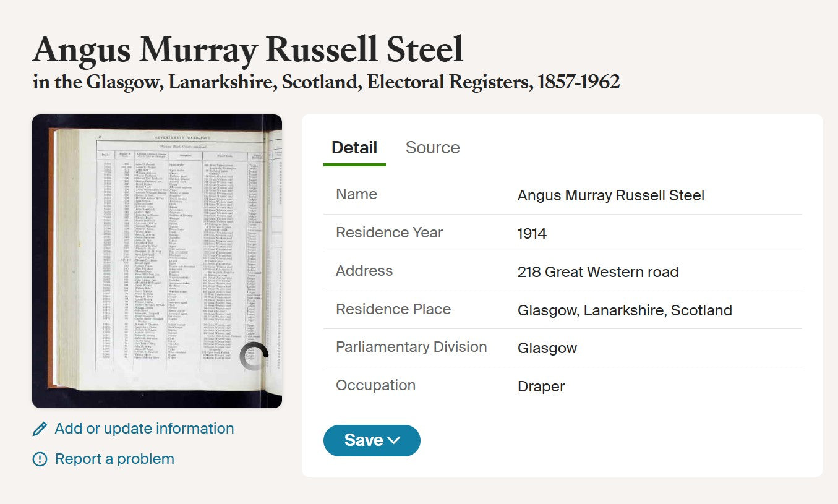Click the loading spinner on the record image
Screen dimensions: 838x504
254,357
